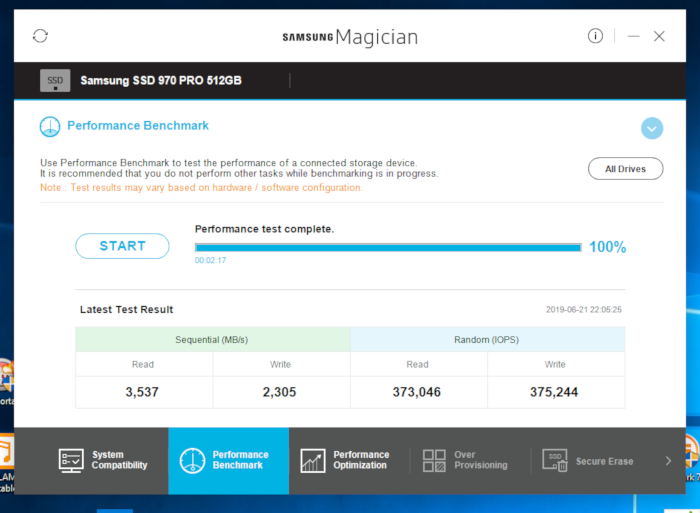The width and height of the screenshot is (700, 513).
Task: Click the refresh icon in Magician header
Action: tap(40, 36)
